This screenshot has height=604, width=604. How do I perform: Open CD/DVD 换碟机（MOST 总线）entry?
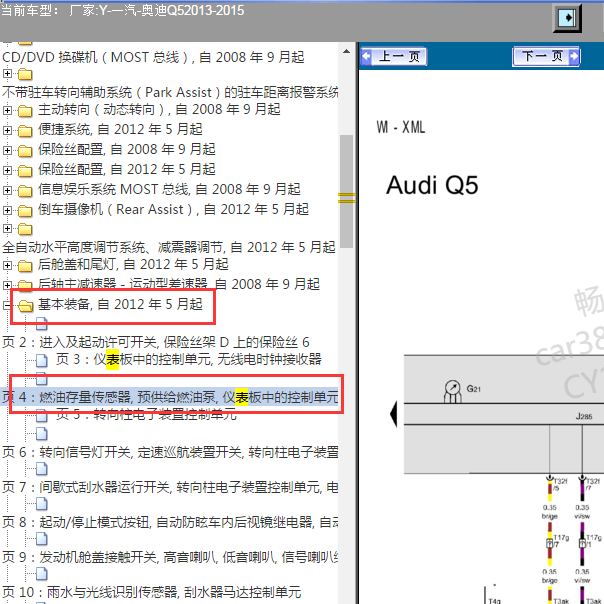153,58
